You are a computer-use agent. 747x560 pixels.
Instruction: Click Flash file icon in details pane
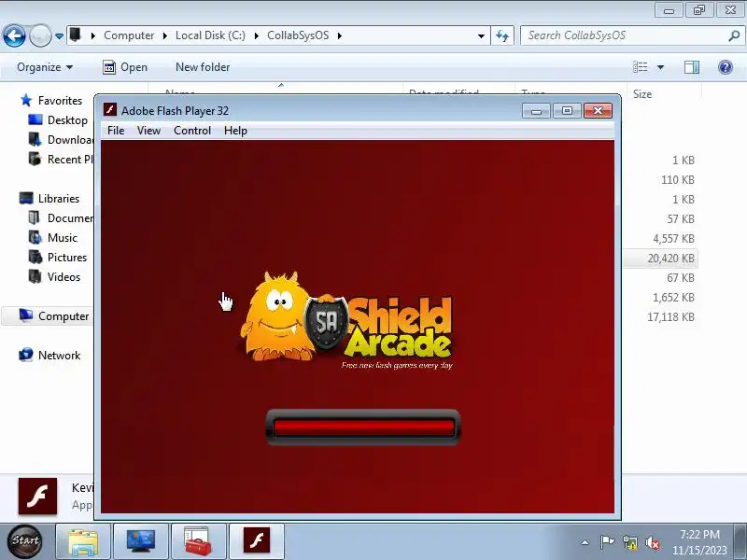(x=37, y=497)
